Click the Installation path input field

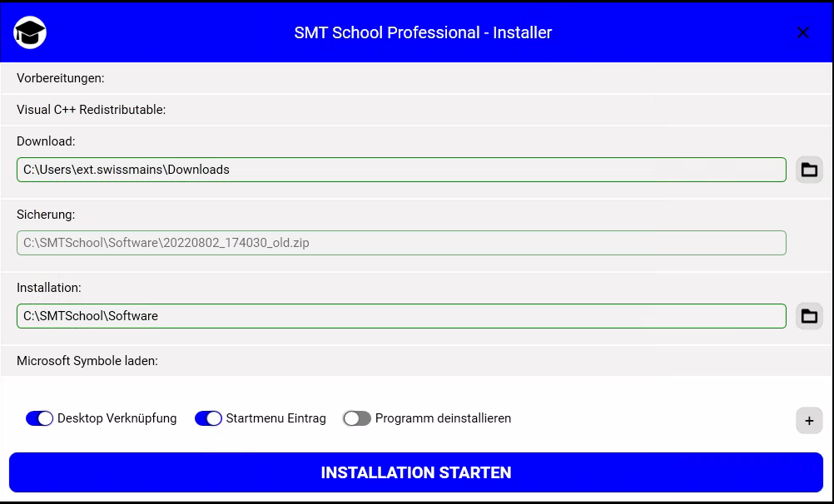click(401, 316)
